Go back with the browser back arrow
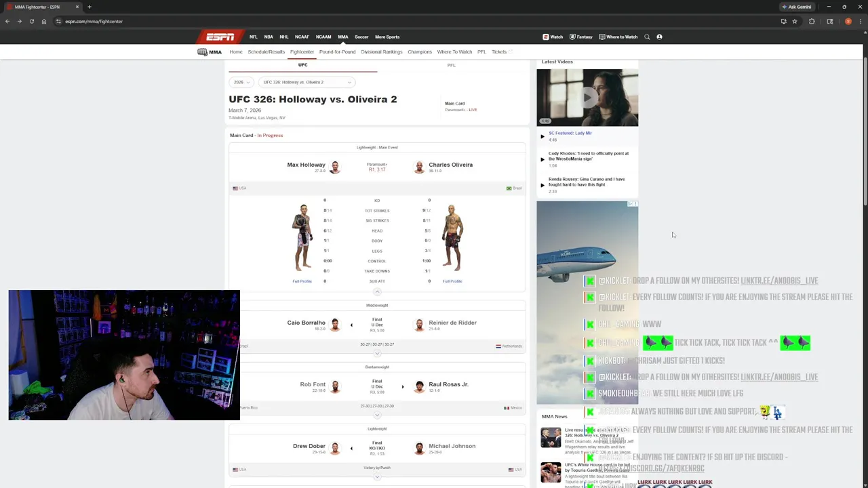Viewport: 868px width, 488px height. point(7,21)
